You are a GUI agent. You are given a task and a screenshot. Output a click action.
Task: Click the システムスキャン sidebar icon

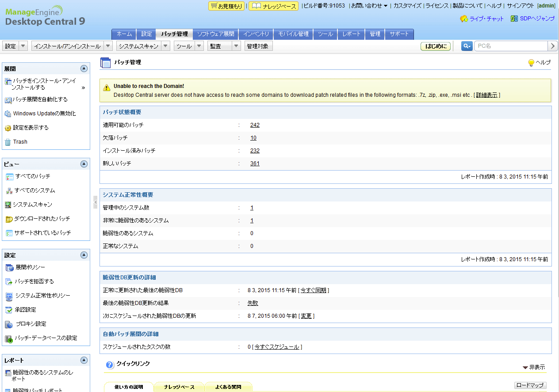[x=8, y=205]
